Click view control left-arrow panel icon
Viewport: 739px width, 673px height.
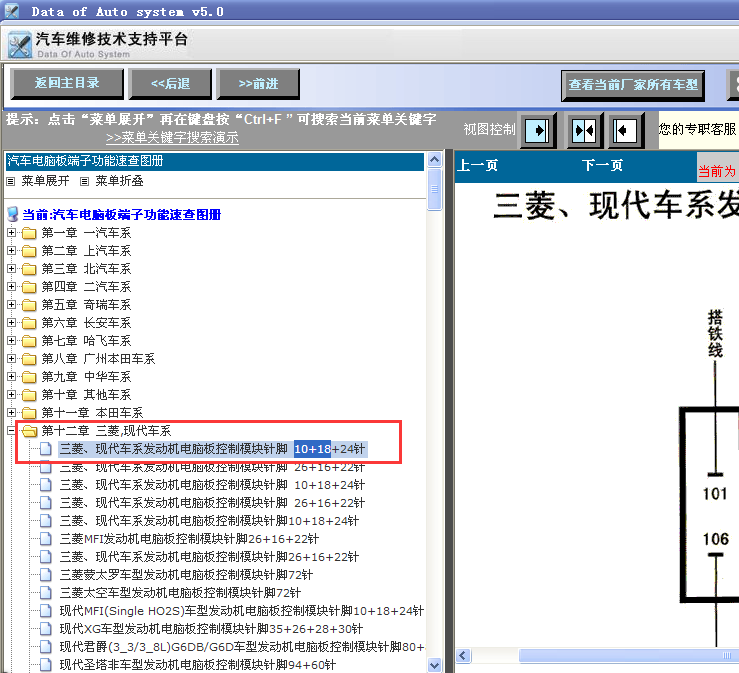(625, 130)
